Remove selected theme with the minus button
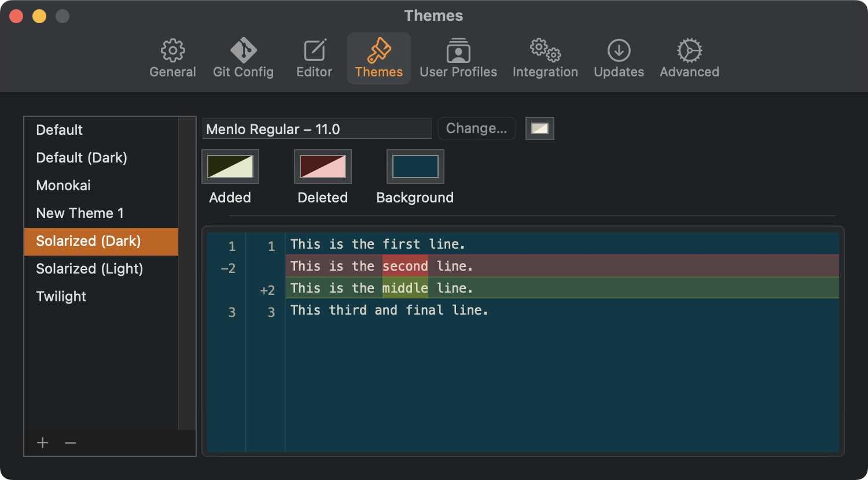868x480 pixels. 70,443
